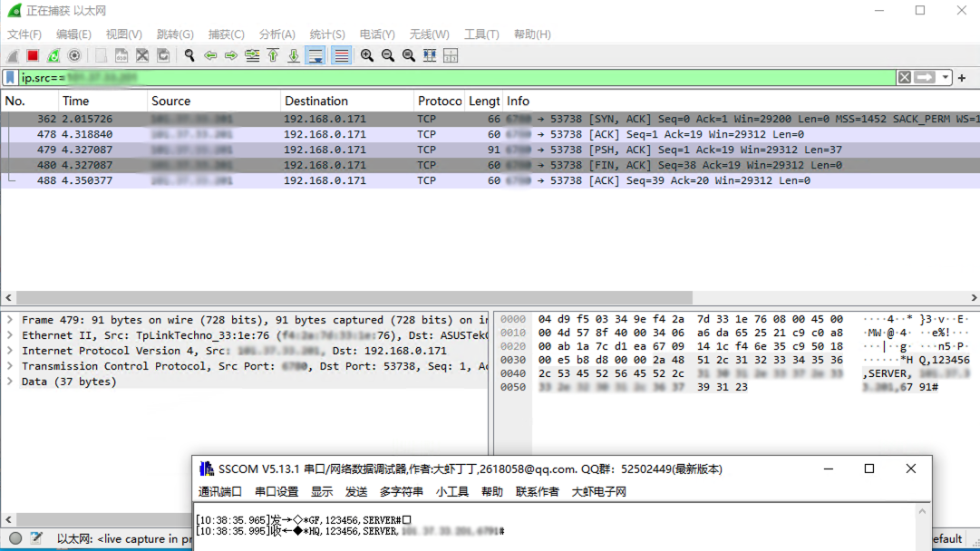The image size is (980, 551).
Task: Click the capture status circle indicator
Action: click(x=15, y=538)
